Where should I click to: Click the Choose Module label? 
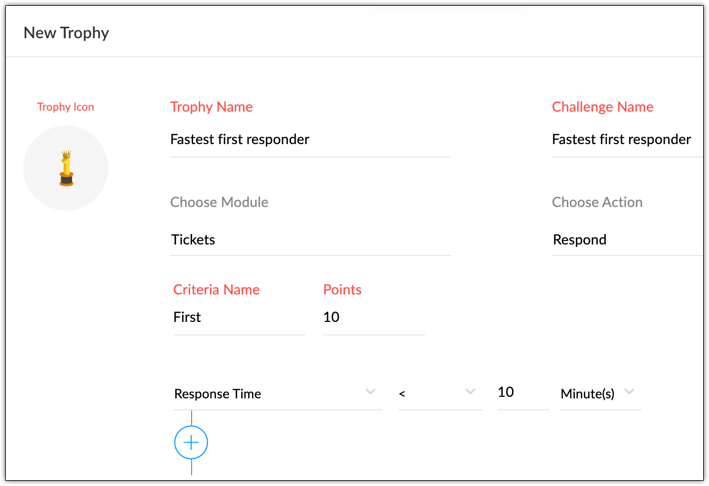pyautogui.click(x=219, y=202)
